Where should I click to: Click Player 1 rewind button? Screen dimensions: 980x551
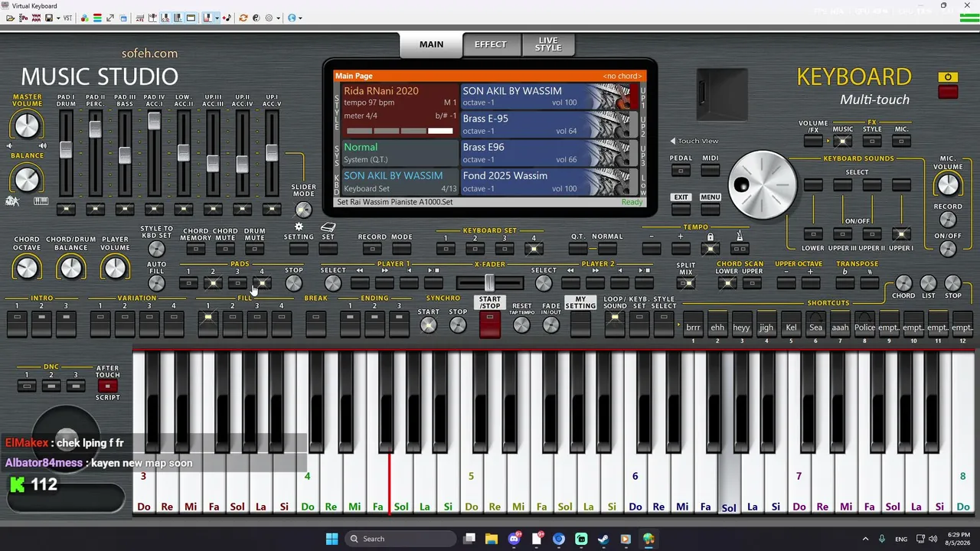pyautogui.click(x=360, y=283)
